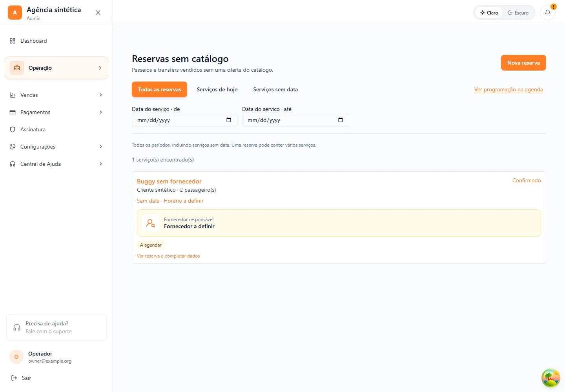565x392 pixels.
Task: Click the headphones icon in help card
Action: click(x=17, y=327)
